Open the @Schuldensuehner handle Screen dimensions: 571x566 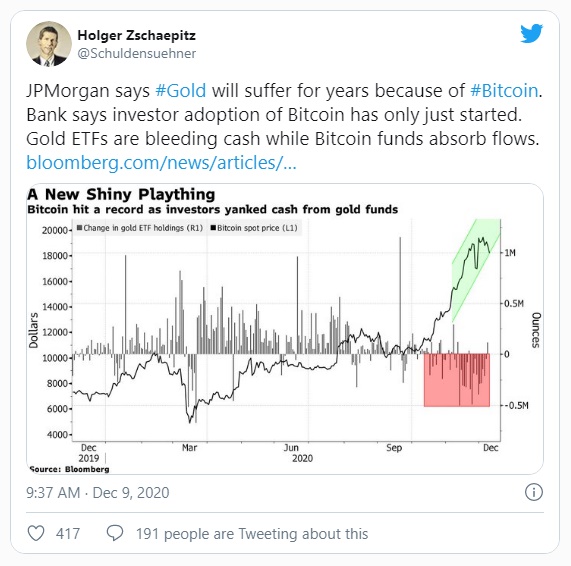(x=137, y=53)
